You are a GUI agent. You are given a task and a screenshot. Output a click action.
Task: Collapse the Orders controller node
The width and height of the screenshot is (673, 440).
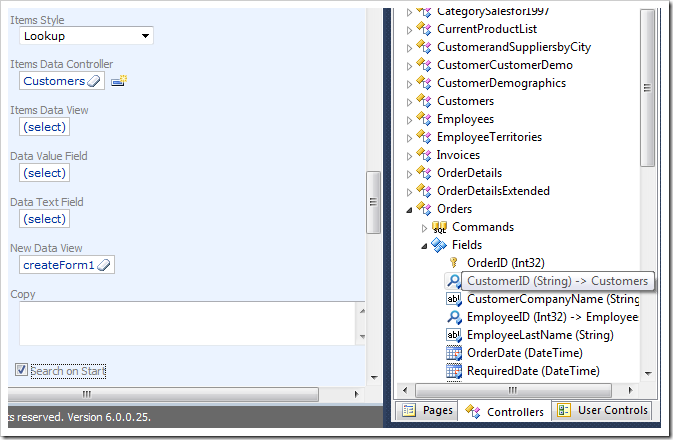tap(409, 210)
